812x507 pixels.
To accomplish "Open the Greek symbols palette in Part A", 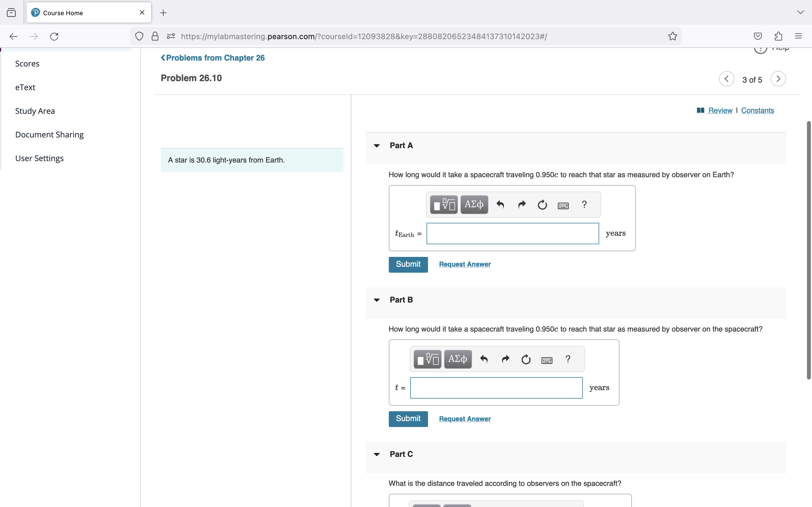I will tap(474, 204).
